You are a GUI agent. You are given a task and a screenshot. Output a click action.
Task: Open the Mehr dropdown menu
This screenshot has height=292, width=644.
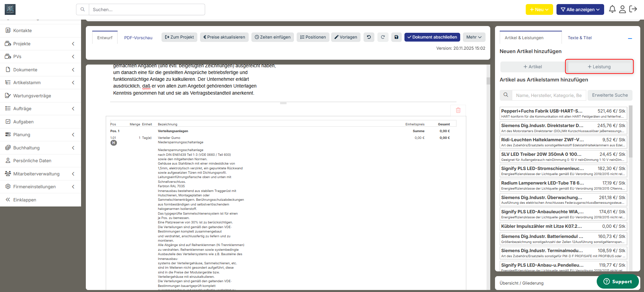point(474,37)
